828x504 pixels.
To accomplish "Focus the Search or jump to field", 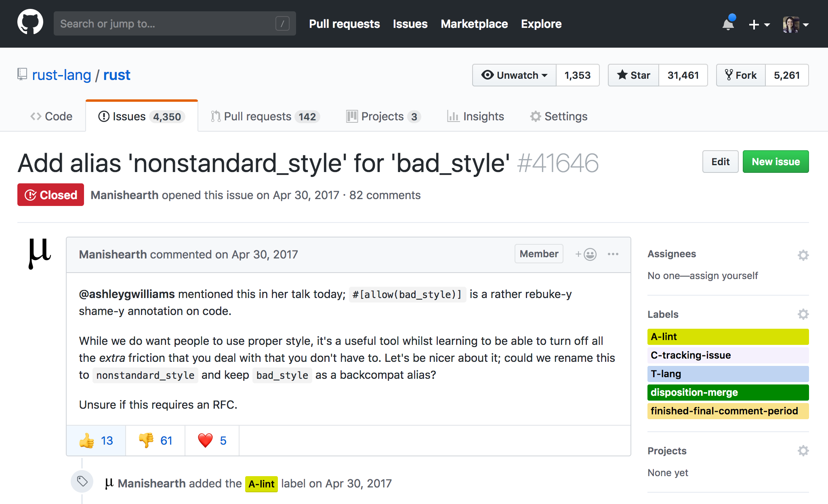I will [x=174, y=23].
